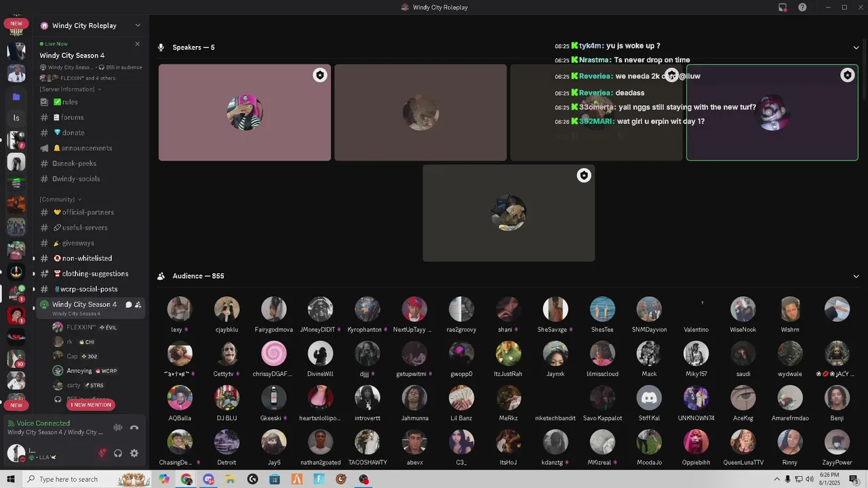
Task: Click the pink speaker tile
Action: tap(245, 113)
